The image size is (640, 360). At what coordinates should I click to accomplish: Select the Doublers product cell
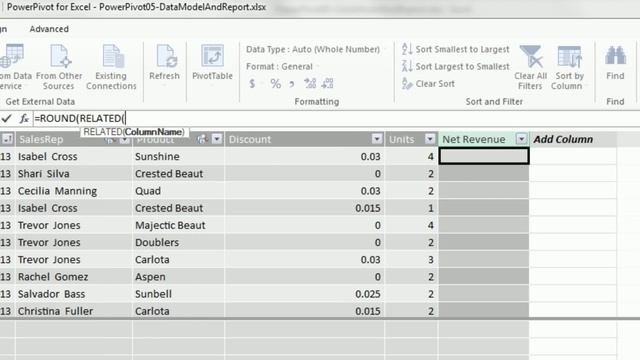(178, 242)
